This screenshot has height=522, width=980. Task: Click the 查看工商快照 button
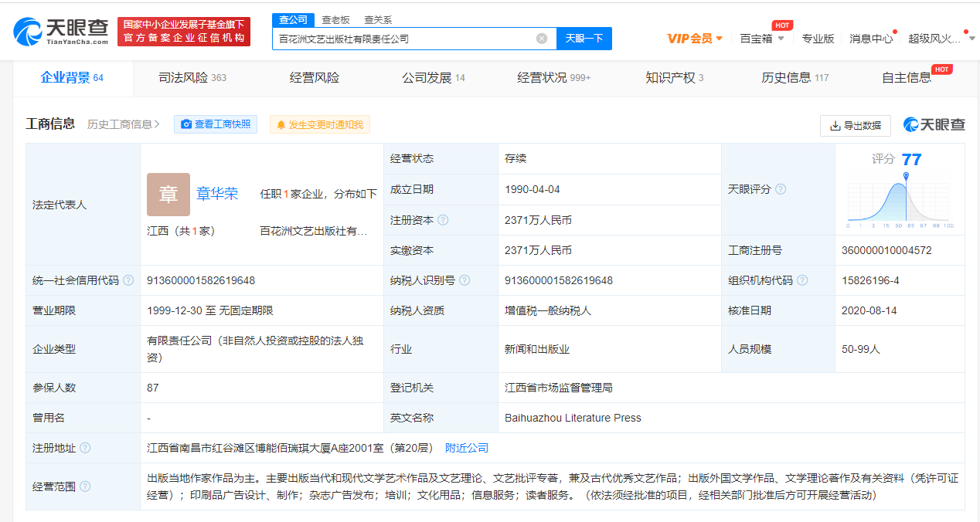click(x=216, y=124)
